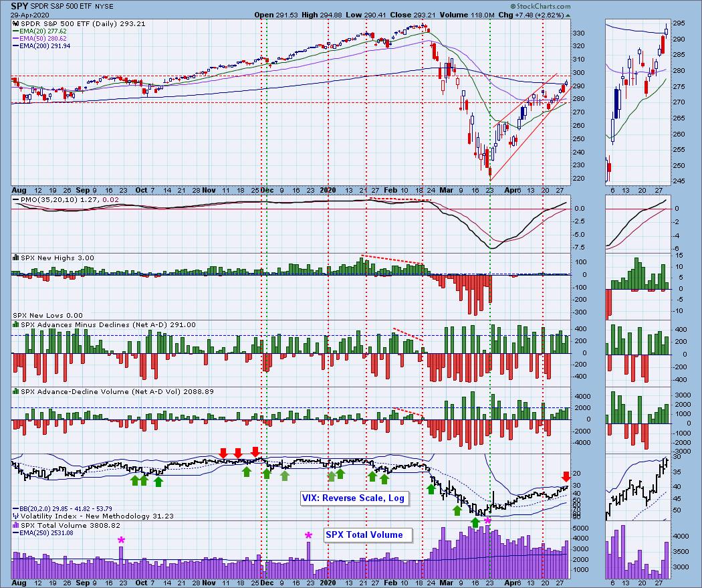Click the candlestick icon before SPDR Daily legend
This screenshot has height=588, width=702.
[x=15, y=24]
